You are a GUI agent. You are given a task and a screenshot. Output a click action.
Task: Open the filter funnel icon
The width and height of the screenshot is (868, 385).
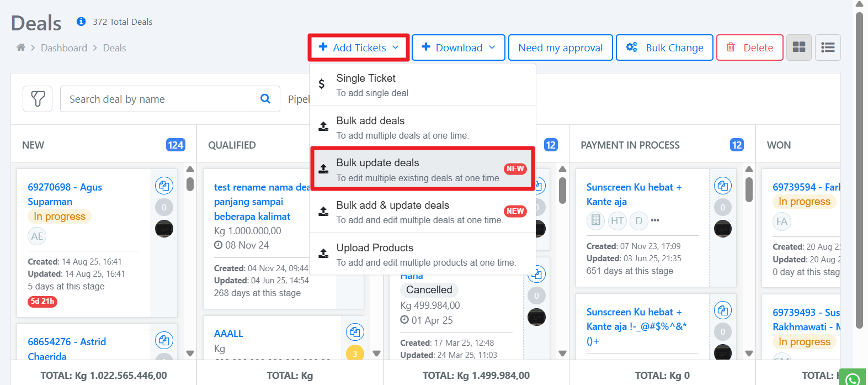pos(38,99)
